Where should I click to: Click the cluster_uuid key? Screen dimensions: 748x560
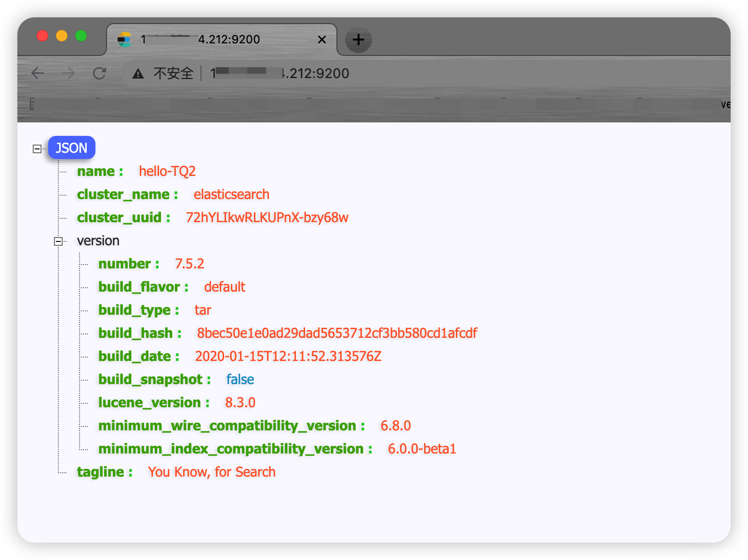123,217
